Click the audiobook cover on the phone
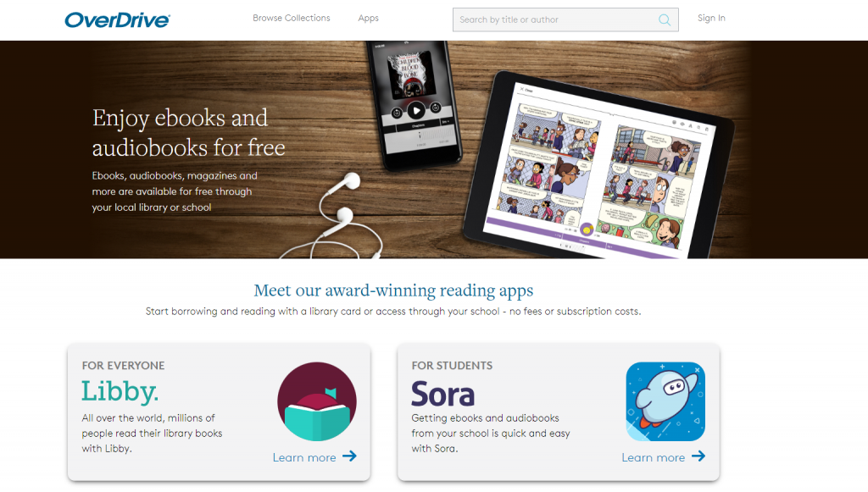 pyautogui.click(x=411, y=74)
